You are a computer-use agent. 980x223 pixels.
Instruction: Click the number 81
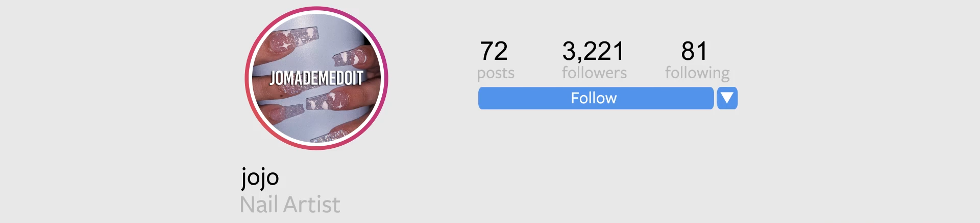pyautogui.click(x=694, y=51)
